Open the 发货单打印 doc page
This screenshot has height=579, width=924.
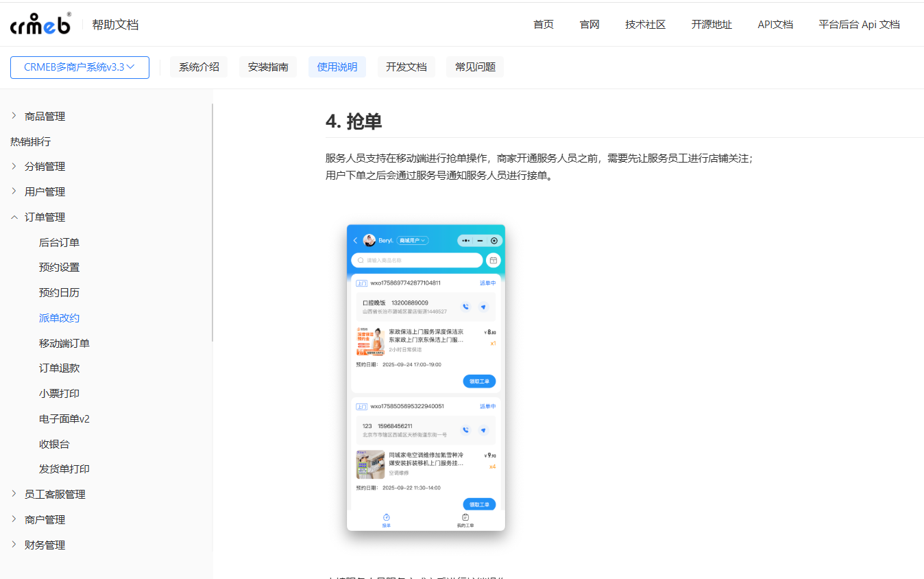pyautogui.click(x=64, y=469)
